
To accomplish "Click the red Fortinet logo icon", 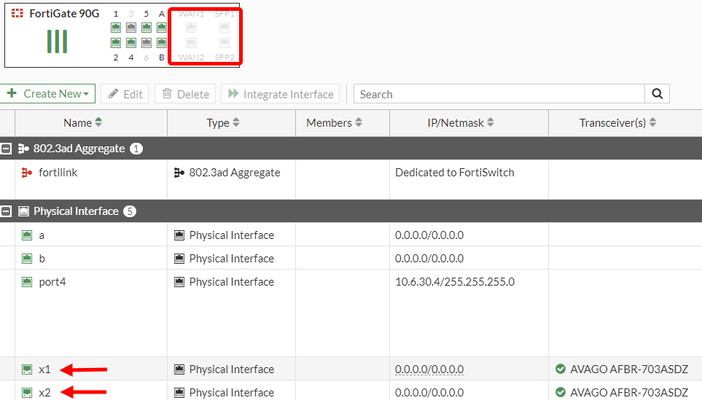I will (x=17, y=13).
